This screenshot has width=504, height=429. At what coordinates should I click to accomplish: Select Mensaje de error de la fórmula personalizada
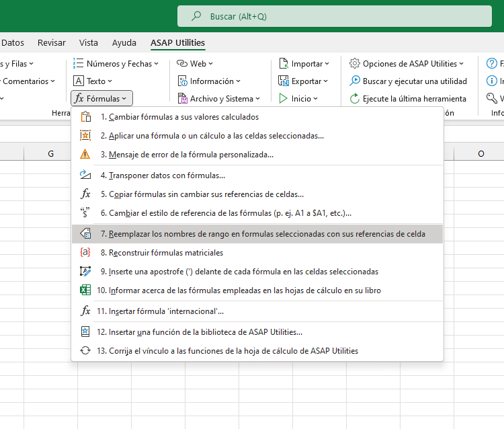click(x=257, y=155)
